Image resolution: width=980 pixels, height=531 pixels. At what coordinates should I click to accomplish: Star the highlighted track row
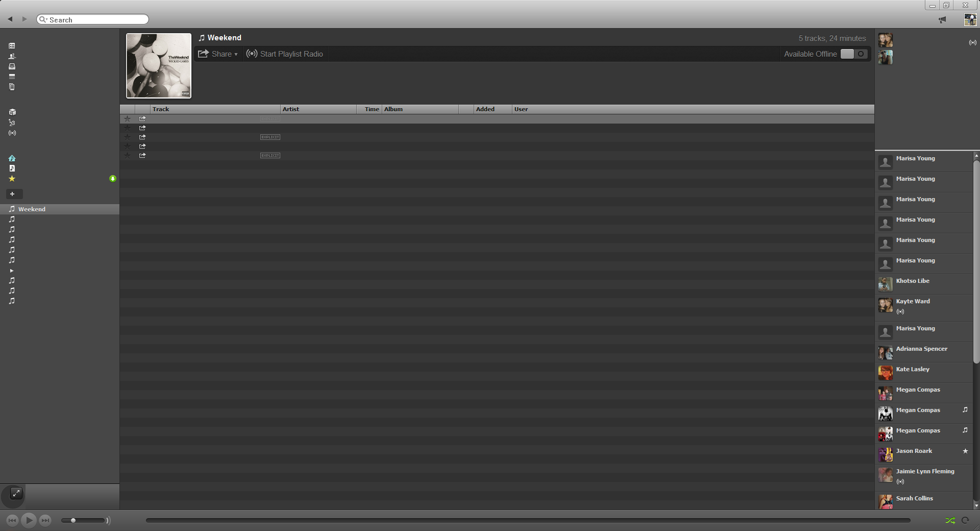(128, 118)
